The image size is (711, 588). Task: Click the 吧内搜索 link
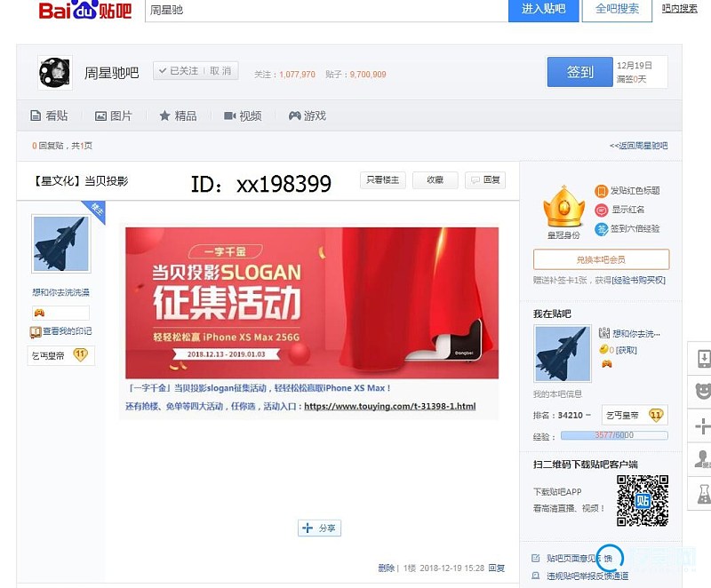(x=679, y=9)
